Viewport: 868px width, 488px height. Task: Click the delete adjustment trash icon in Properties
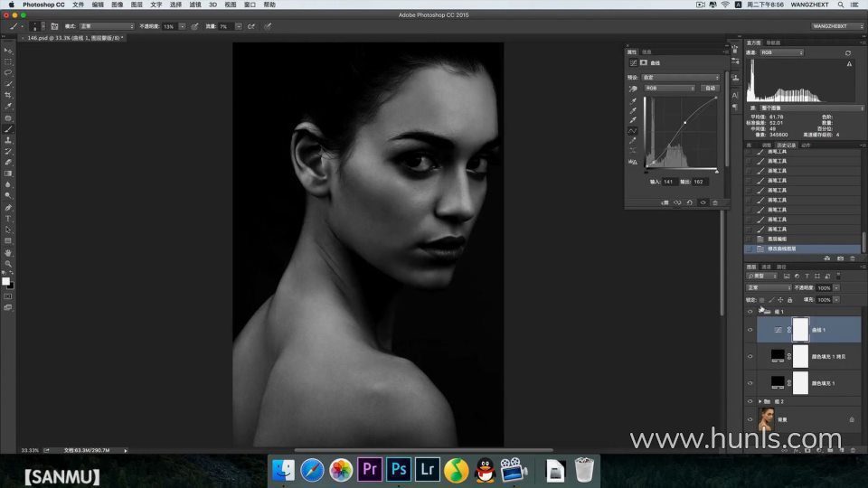(715, 202)
